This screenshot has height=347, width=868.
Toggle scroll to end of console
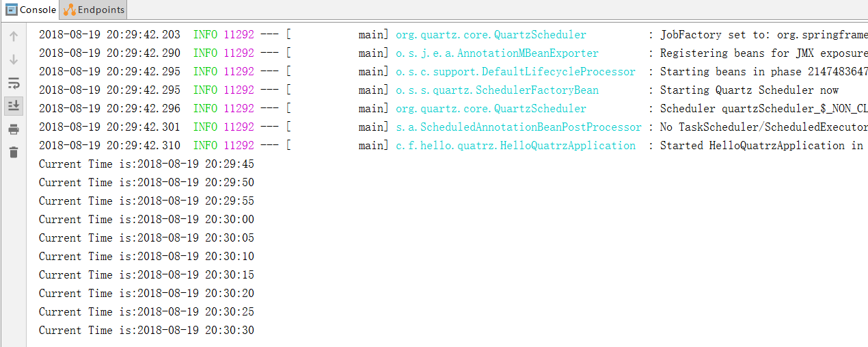pyautogui.click(x=14, y=105)
